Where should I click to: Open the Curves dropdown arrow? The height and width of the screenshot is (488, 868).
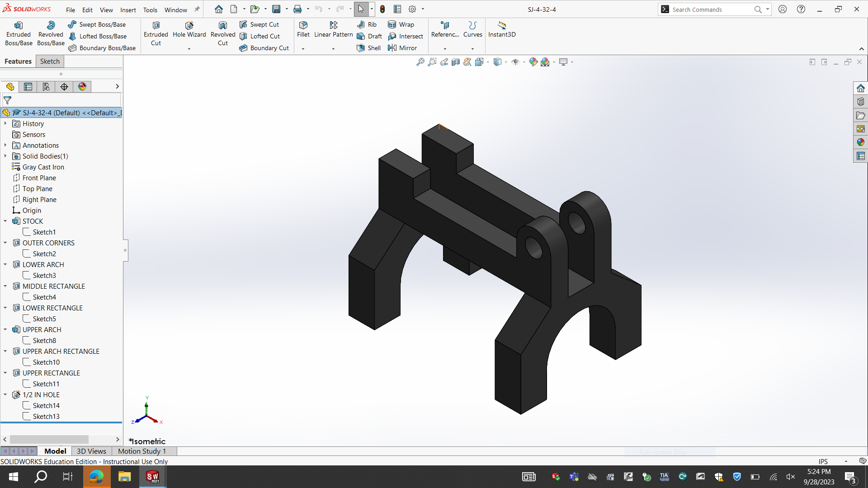(x=472, y=48)
